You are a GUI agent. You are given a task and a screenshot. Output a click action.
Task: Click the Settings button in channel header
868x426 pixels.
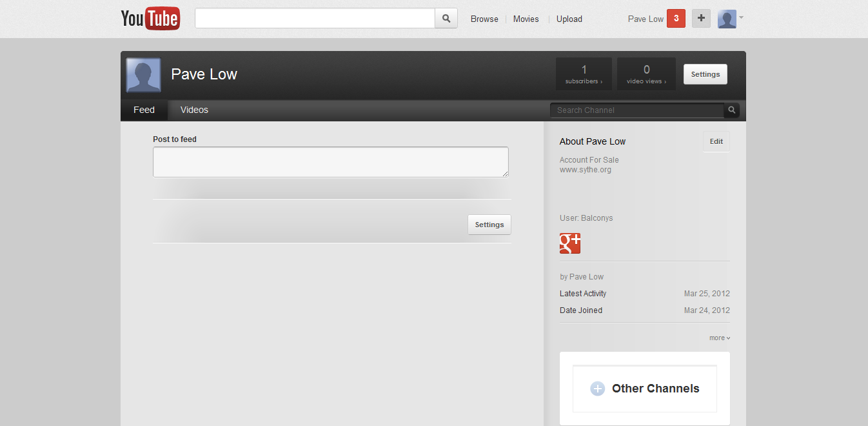tap(705, 74)
